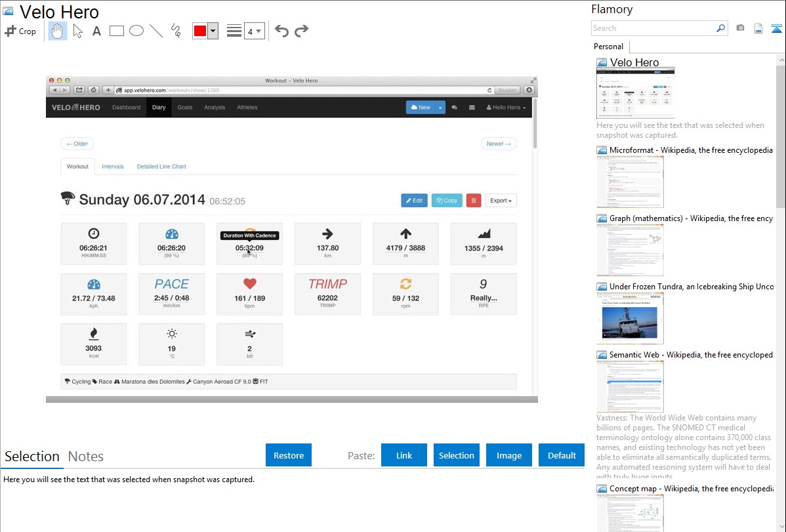Select the arrow pointer tool
Image resolution: width=786 pixels, height=532 pixels.
click(77, 31)
